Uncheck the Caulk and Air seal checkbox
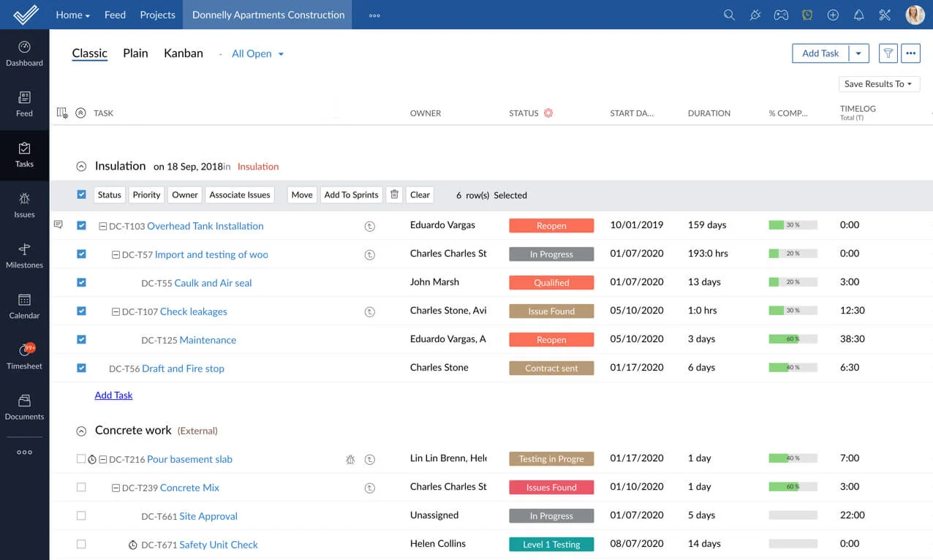Image resolution: width=933 pixels, height=560 pixels. coord(81,282)
